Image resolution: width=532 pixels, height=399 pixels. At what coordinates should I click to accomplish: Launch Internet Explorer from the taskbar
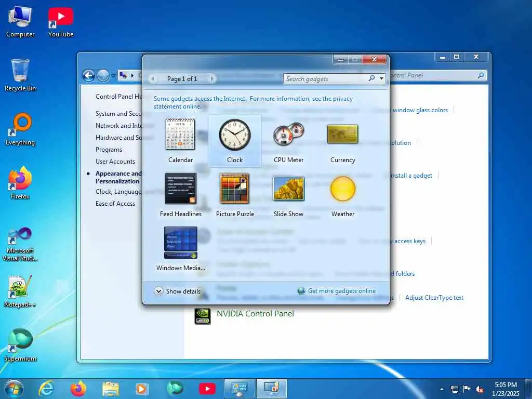coord(46,389)
